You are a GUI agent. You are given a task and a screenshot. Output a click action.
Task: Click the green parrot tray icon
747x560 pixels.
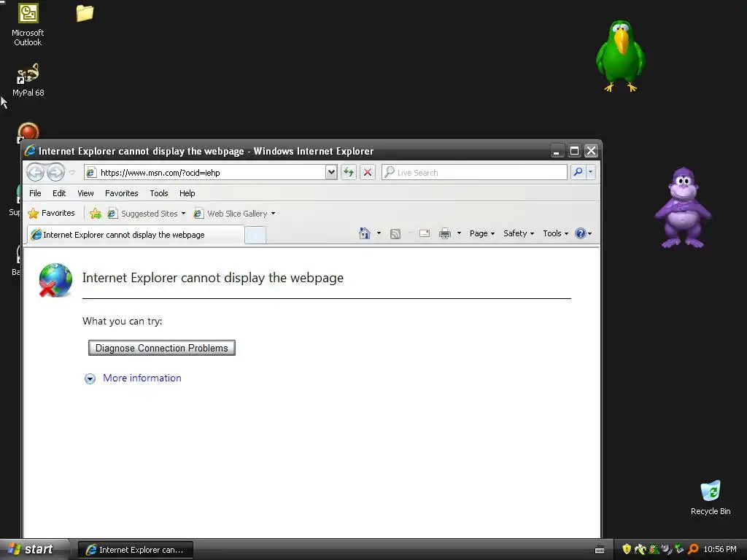(654, 550)
